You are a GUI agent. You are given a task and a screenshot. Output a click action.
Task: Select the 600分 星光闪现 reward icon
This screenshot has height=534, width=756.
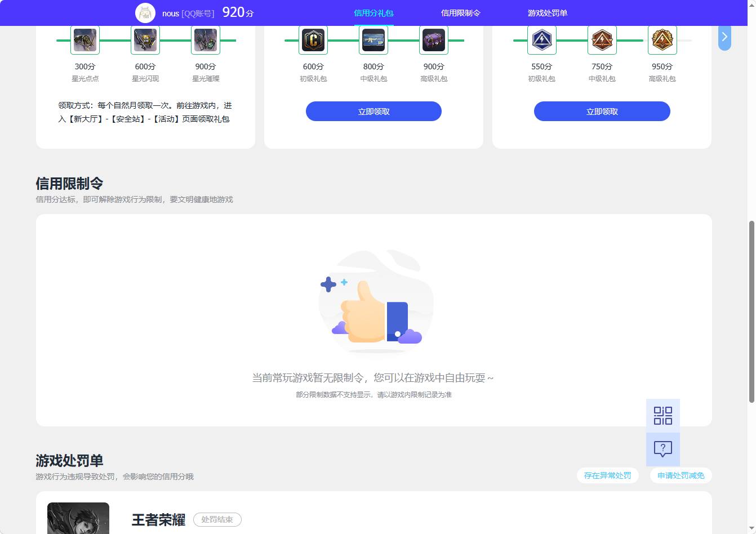pyautogui.click(x=145, y=40)
